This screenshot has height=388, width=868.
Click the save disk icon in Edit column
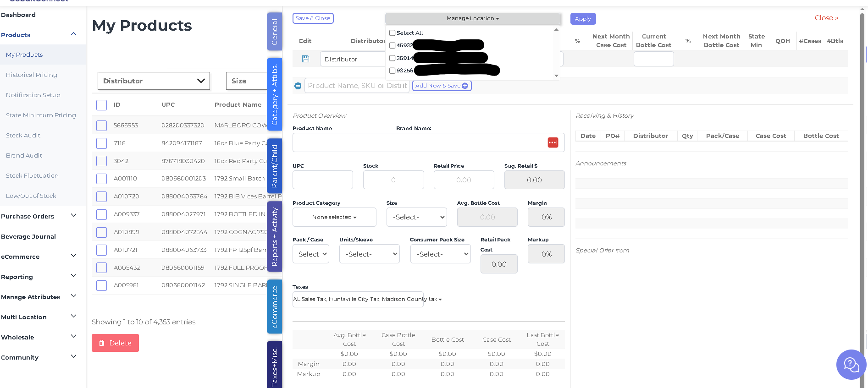click(305, 59)
